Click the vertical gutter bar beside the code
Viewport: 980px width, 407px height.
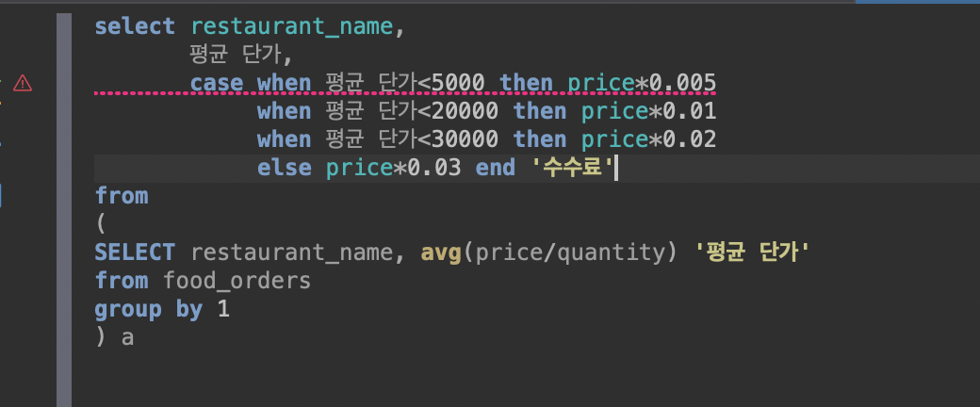tap(64, 210)
